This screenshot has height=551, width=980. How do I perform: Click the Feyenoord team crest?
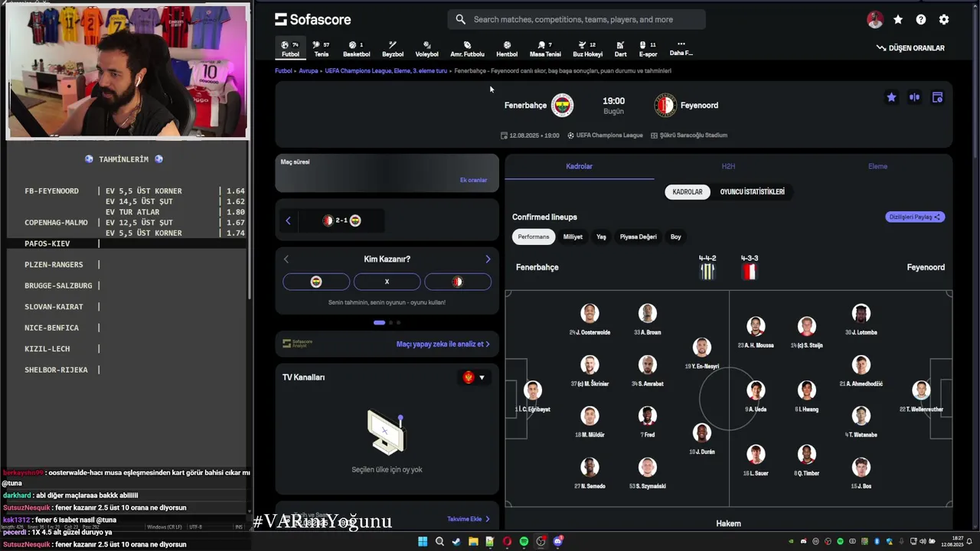(x=665, y=105)
